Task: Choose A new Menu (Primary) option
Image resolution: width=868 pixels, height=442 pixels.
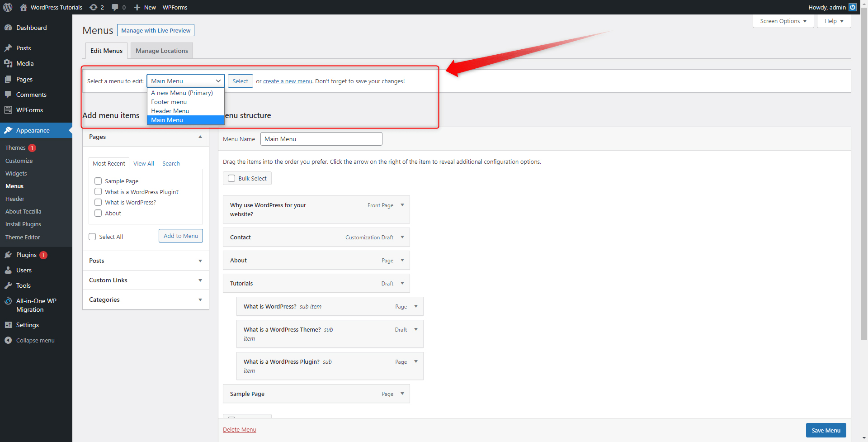Action: (x=186, y=93)
